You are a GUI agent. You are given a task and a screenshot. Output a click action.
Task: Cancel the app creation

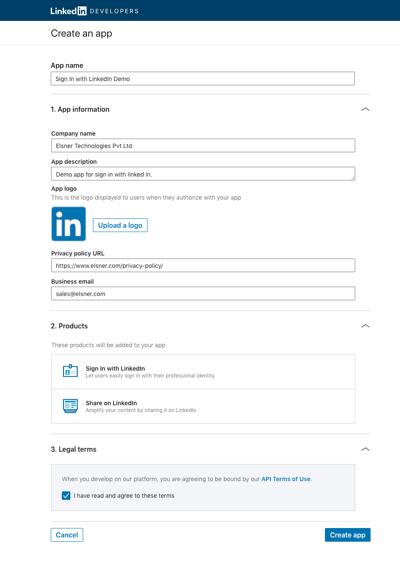(67, 535)
